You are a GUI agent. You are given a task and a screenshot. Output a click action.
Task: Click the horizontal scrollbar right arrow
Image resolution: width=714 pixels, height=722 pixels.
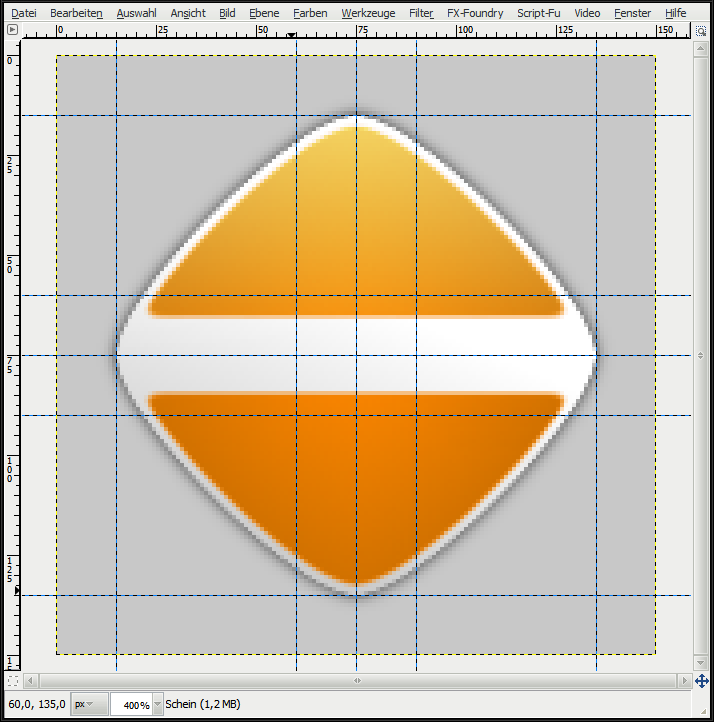coord(684,681)
